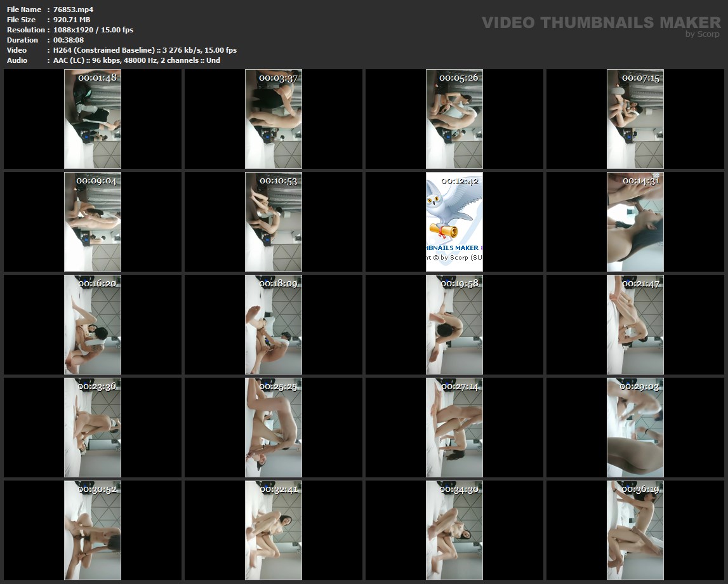This screenshot has width=728, height=584.
Task: Open the frame timestamped 00:14:31
Action: tap(635, 222)
